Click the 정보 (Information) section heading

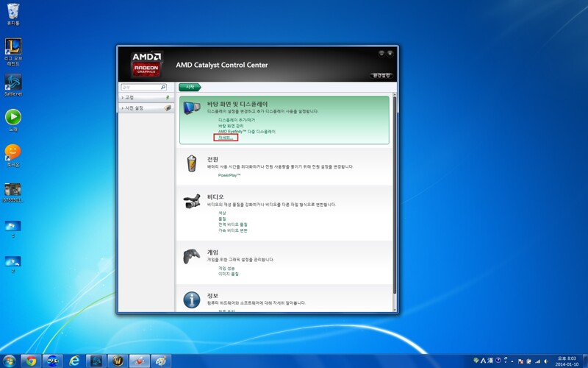(212, 296)
